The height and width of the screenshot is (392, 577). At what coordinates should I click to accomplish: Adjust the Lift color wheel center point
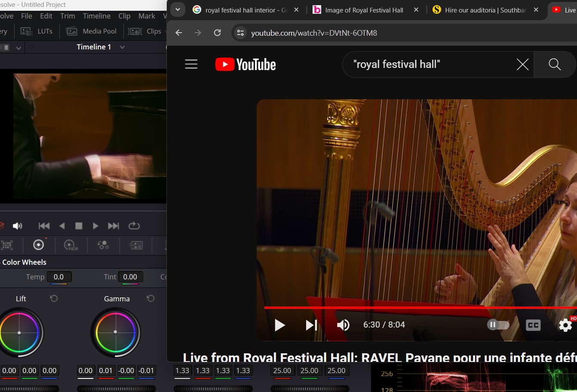pos(19,333)
